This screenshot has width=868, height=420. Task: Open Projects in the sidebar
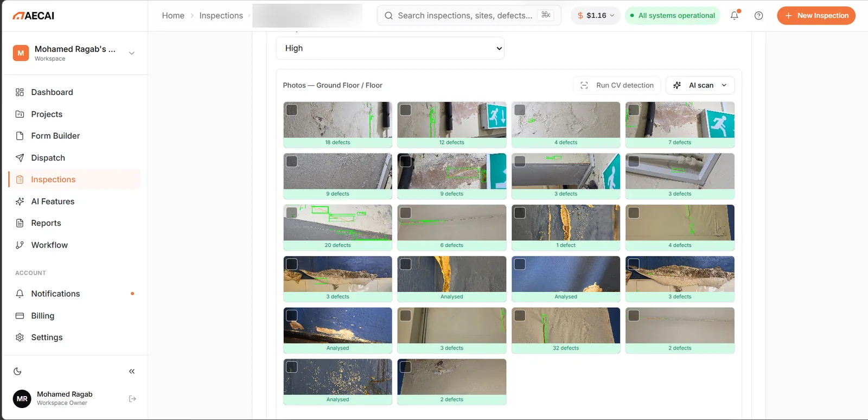click(74, 114)
